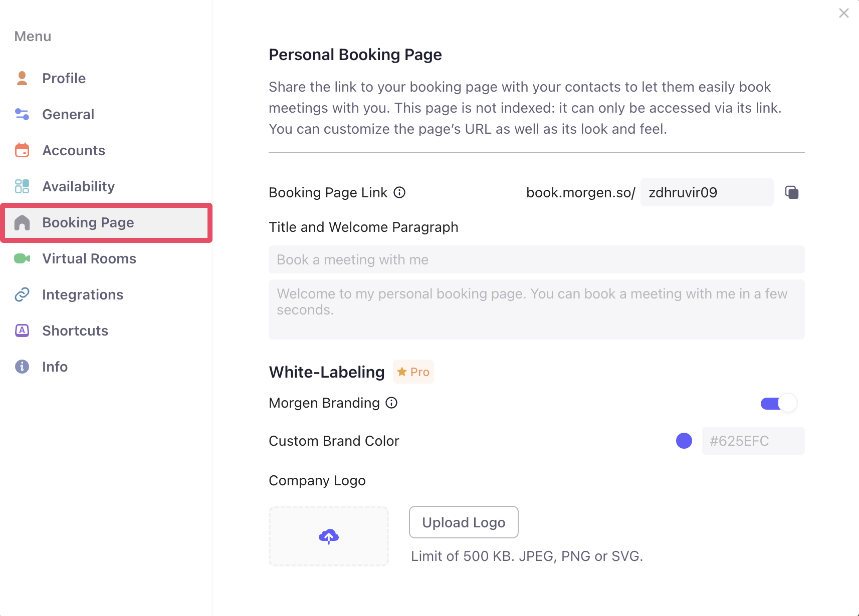Click the custom brand color swatch
The height and width of the screenshot is (616, 859).
coord(684,441)
